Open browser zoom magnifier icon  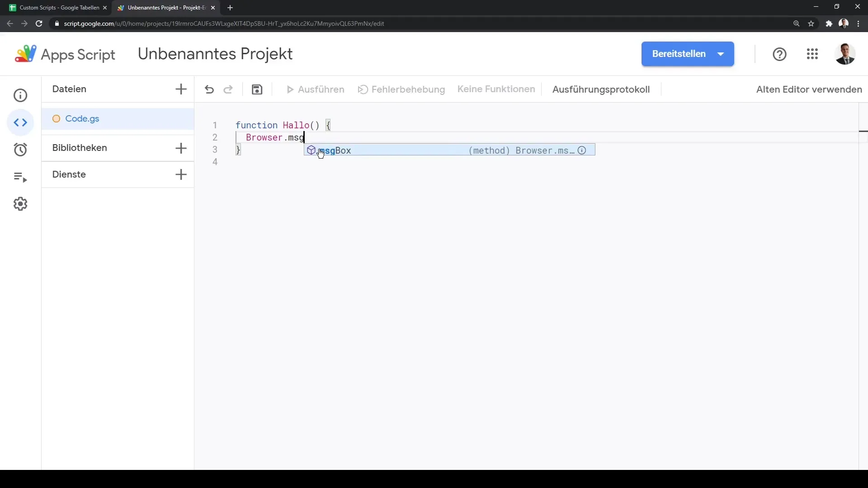pyautogui.click(x=796, y=23)
